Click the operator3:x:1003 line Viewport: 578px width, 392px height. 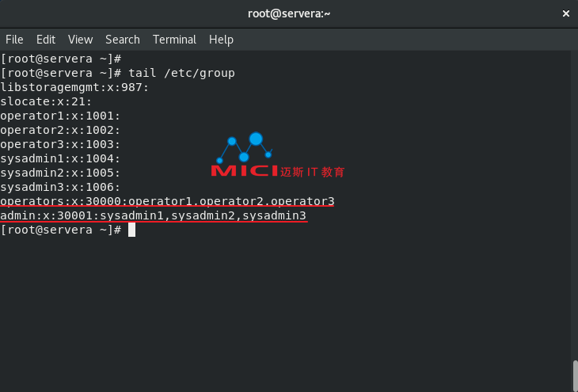click(x=60, y=144)
